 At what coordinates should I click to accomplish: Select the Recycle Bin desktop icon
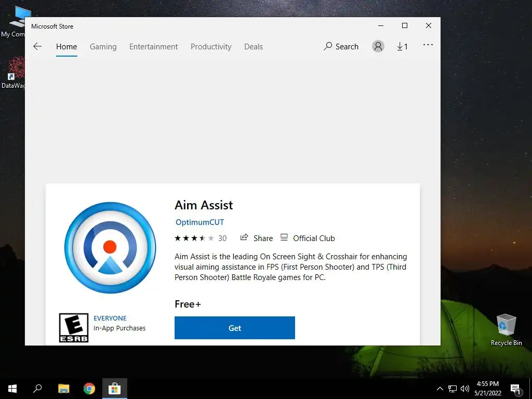(x=506, y=330)
